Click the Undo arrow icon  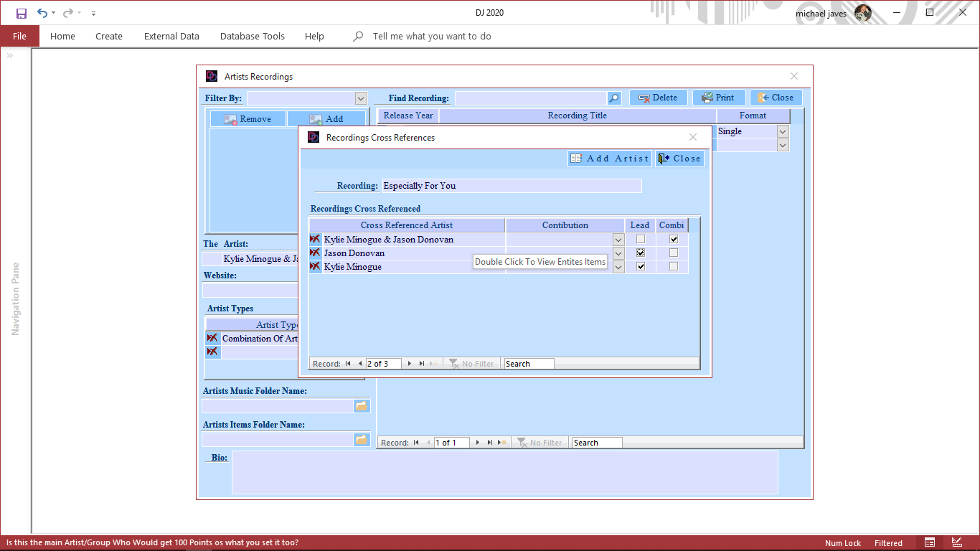pos(42,13)
